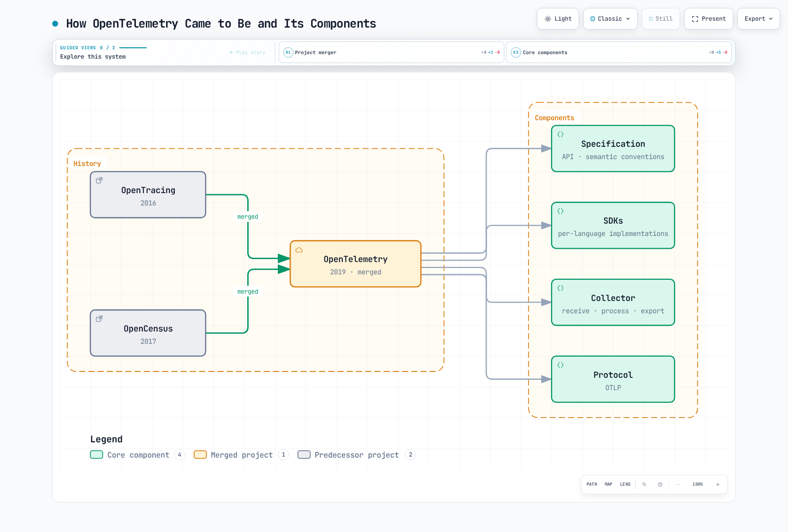788x532 pixels.
Task: Click the Core component legend label
Action: coord(138,455)
